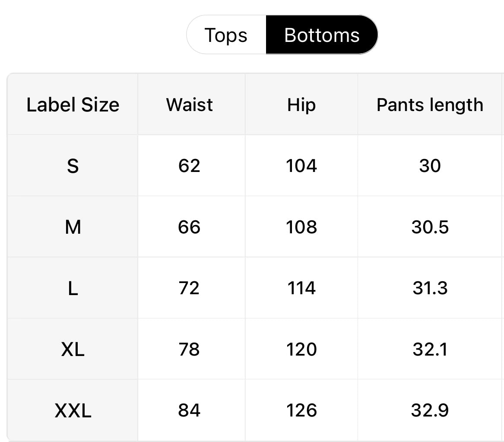Click hip value 108 for size M

click(x=301, y=227)
